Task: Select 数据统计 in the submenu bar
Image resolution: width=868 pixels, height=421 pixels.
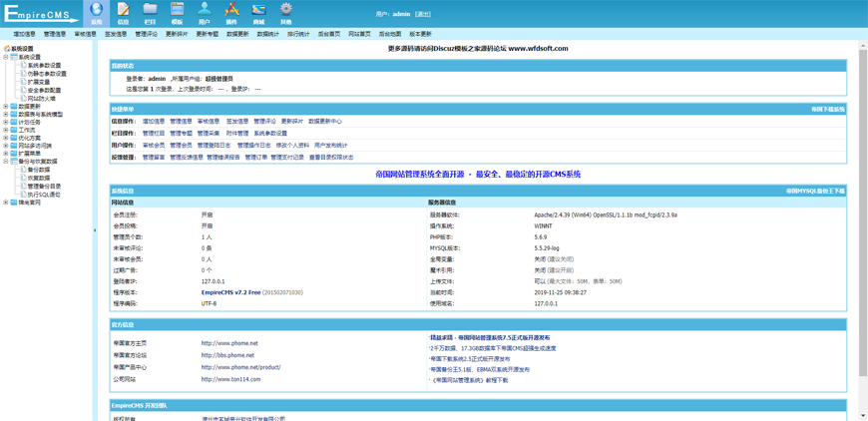Action: 268,34
